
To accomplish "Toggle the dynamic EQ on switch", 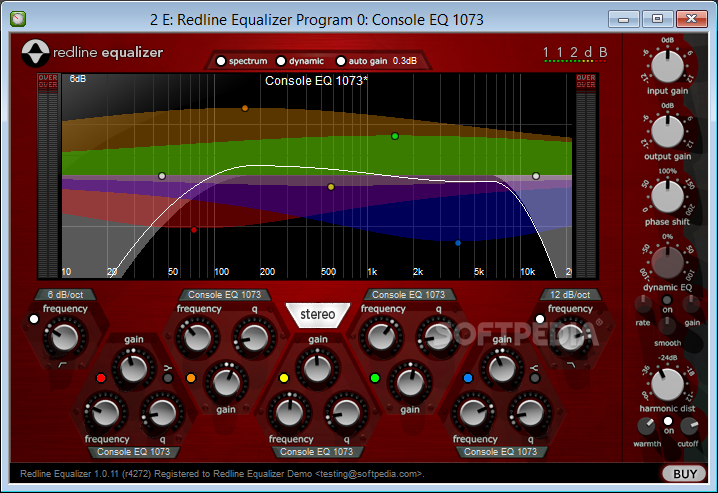I will tap(667, 300).
